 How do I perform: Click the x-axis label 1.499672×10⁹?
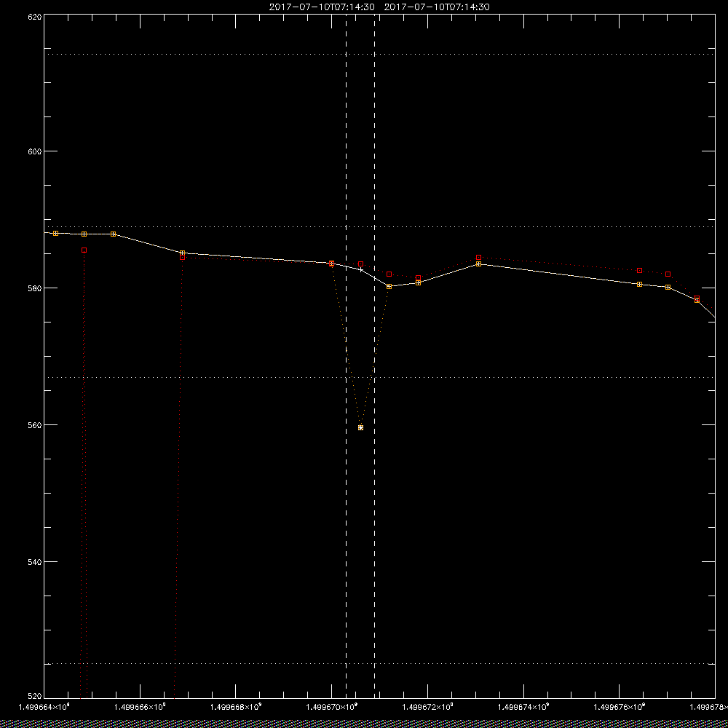pyautogui.click(x=428, y=707)
